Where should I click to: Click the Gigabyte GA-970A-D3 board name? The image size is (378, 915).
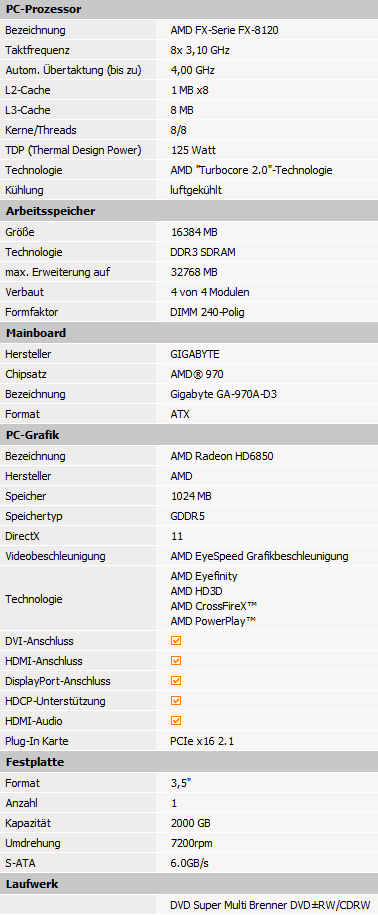click(x=223, y=394)
